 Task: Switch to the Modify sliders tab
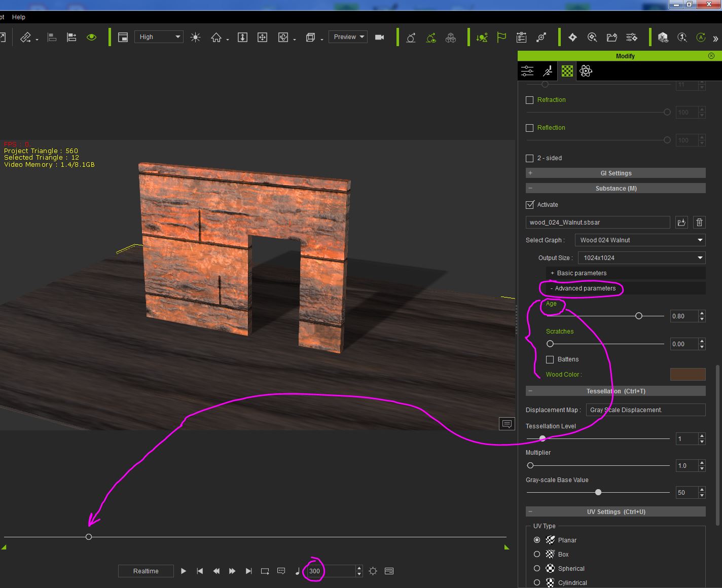click(527, 71)
